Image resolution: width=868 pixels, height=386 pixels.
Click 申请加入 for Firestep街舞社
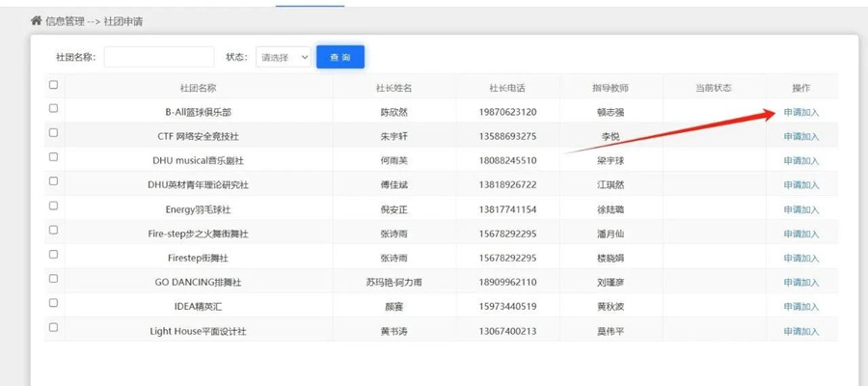point(800,259)
